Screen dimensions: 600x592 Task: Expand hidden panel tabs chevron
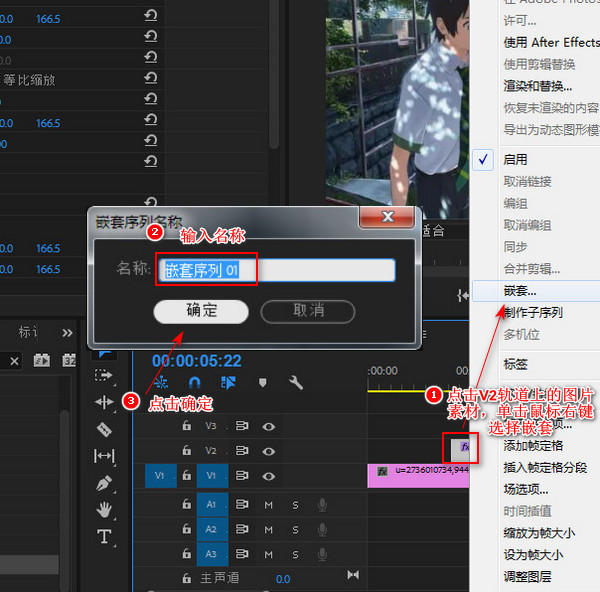click(x=67, y=333)
